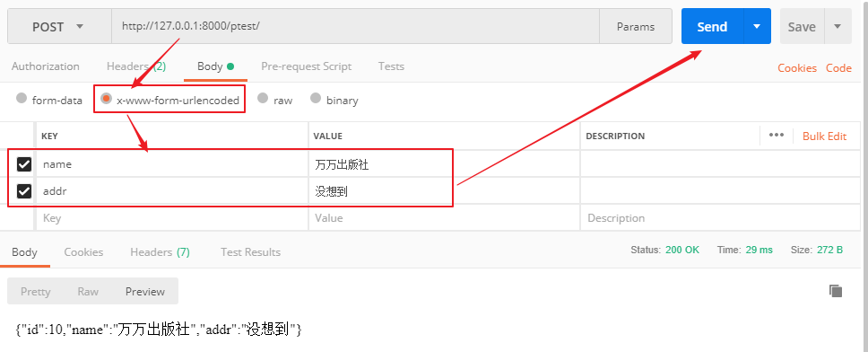
Task: Click the request URL field
Action: coord(355,26)
